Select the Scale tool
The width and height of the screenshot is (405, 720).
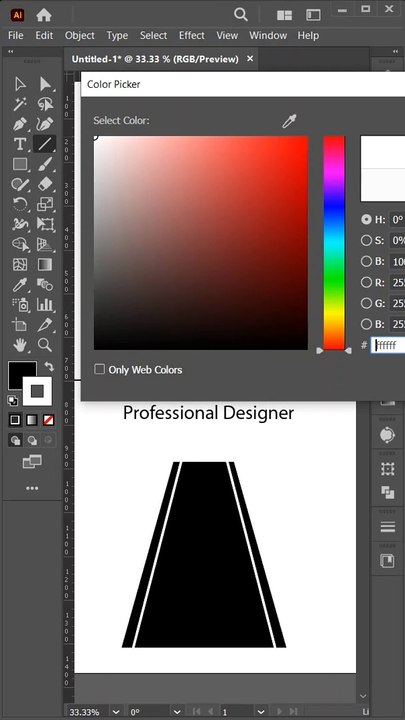click(x=45, y=204)
